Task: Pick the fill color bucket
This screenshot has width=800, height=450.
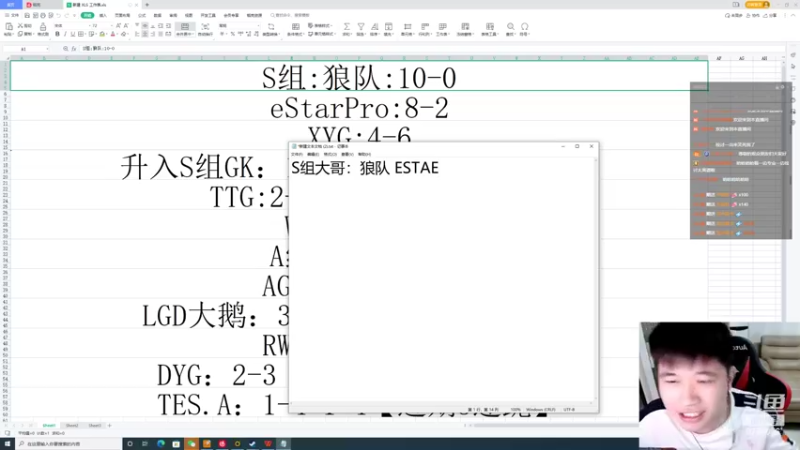Action: pyautogui.click(x=102, y=34)
